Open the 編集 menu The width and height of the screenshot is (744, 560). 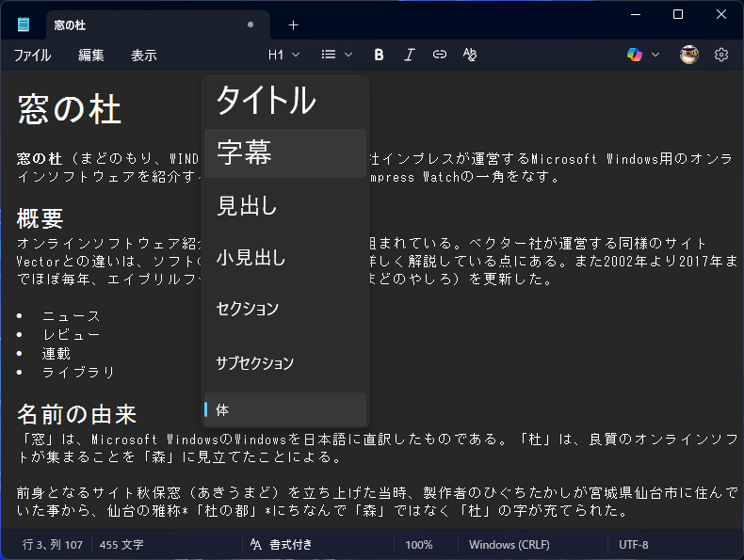click(91, 55)
